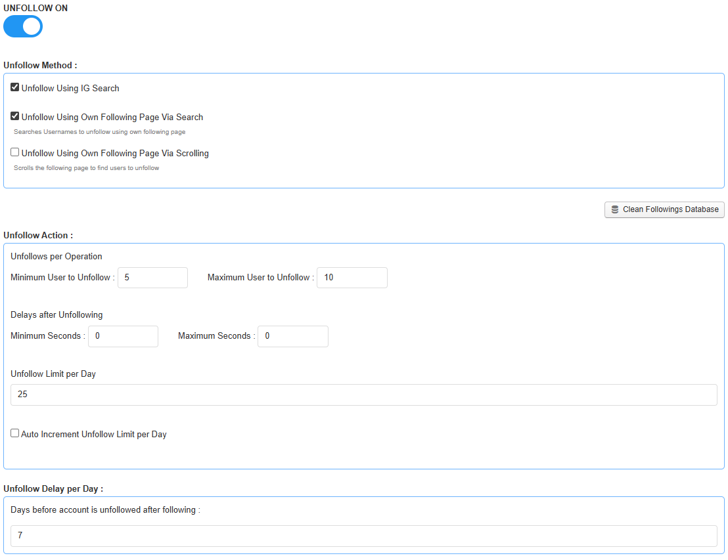Enable Unfollow Using Own Following Page Via Scrolling
The height and width of the screenshot is (560, 728).
[15, 152]
